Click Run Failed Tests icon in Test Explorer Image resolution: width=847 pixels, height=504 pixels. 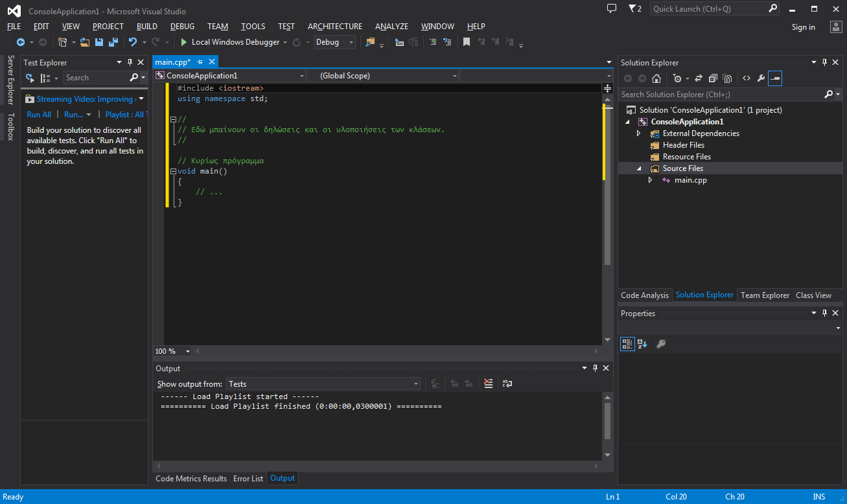[x=30, y=78]
